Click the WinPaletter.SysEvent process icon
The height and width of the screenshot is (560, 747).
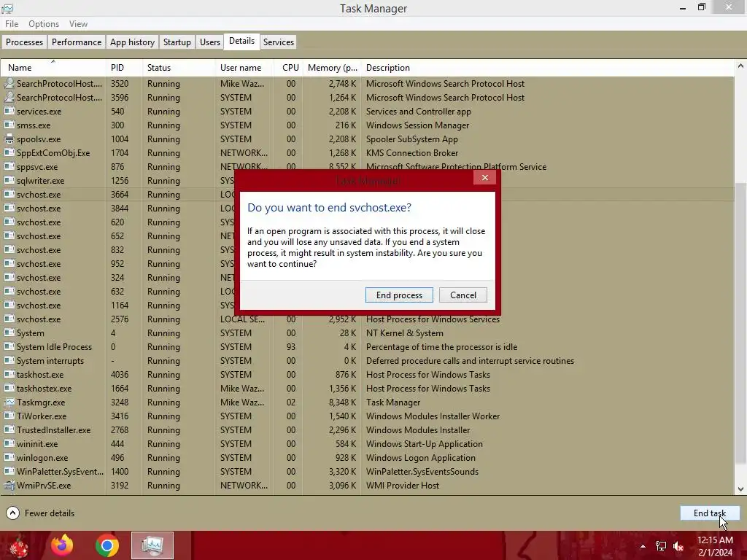click(9, 472)
